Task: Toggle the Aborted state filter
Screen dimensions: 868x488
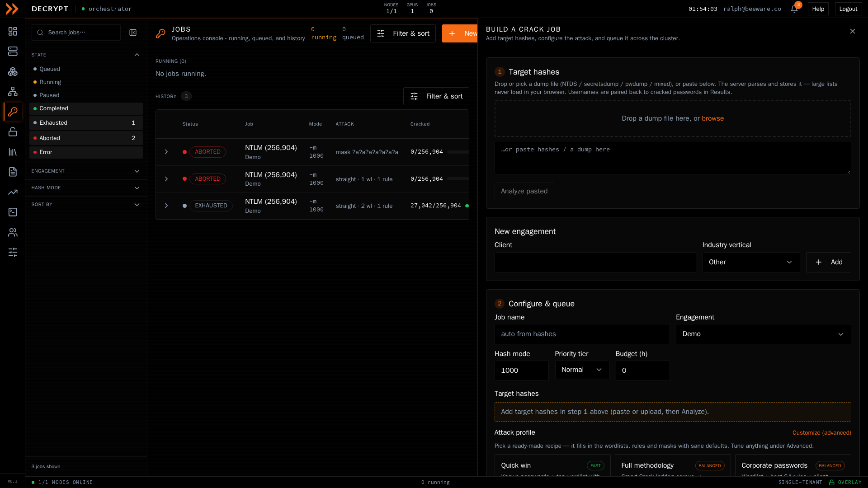Action: tap(86, 138)
